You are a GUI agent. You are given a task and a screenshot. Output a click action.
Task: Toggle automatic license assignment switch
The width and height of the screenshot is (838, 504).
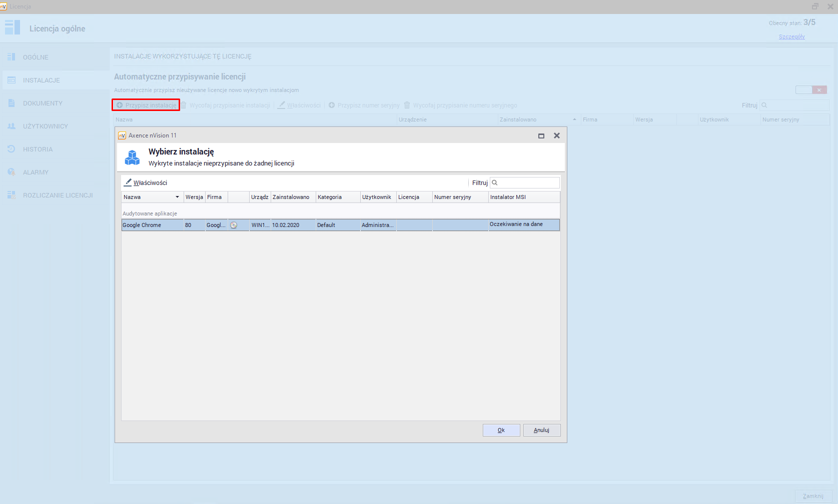click(810, 90)
